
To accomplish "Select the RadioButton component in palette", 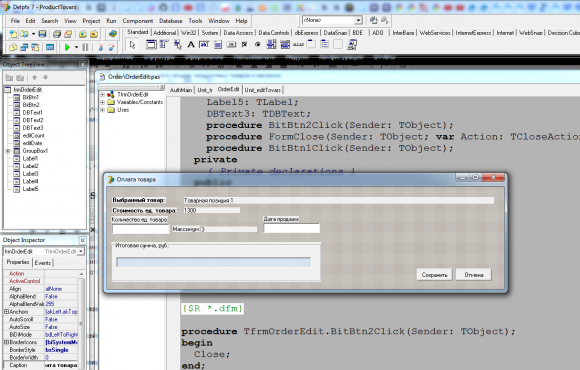I will tap(258, 44).
